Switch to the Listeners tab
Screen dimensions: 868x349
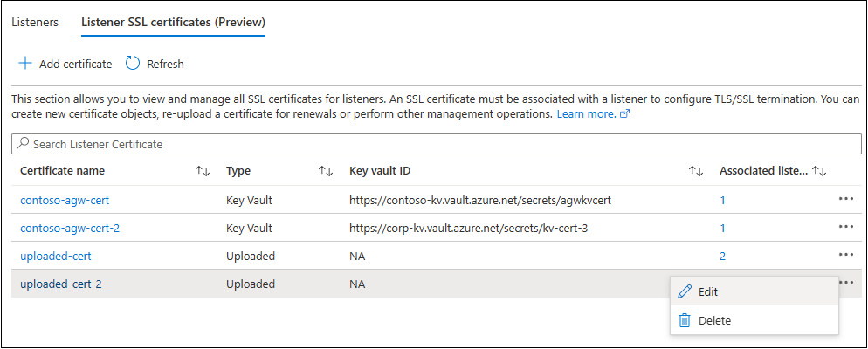point(35,21)
